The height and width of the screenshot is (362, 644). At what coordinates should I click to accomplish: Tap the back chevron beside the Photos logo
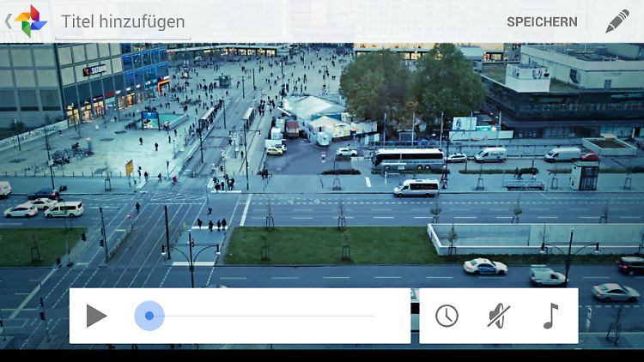click(x=8, y=21)
